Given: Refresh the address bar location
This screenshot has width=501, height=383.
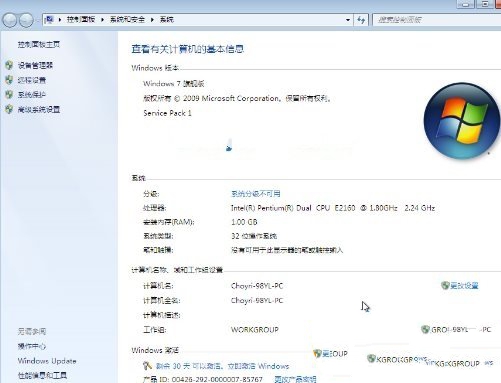Looking at the screenshot, I should tap(361, 20).
